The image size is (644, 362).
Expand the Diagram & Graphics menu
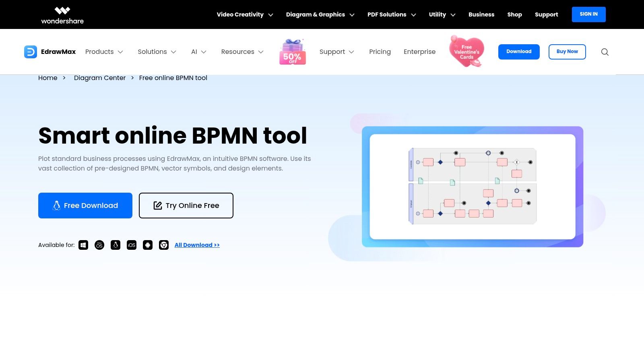point(316,14)
